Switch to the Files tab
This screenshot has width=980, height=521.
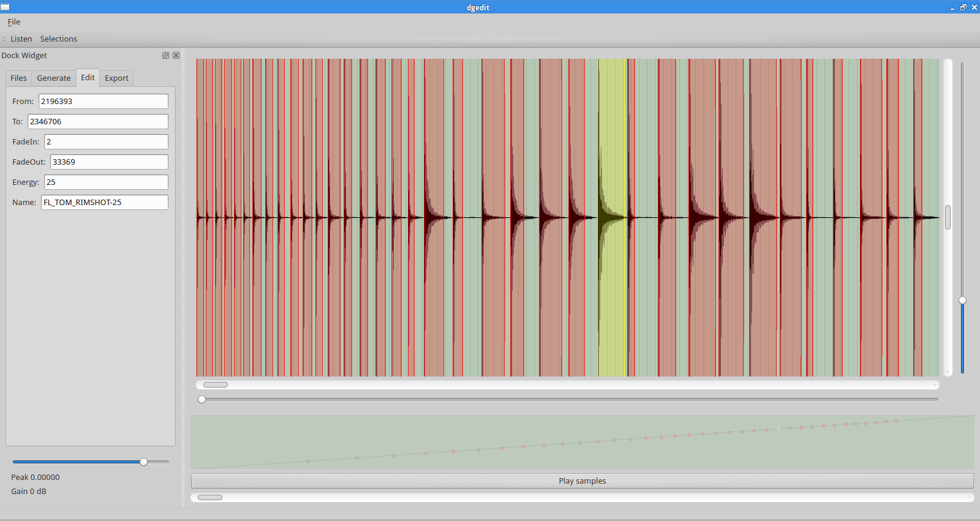click(18, 78)
